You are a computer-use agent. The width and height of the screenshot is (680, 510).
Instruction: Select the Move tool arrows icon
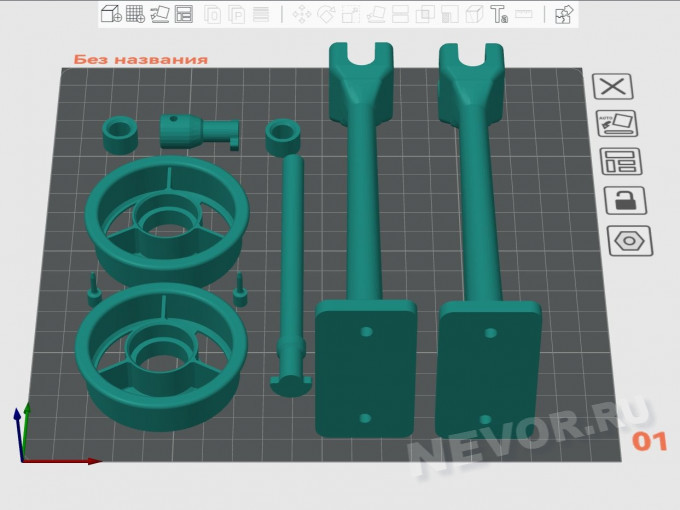click(x=302, y=14)
